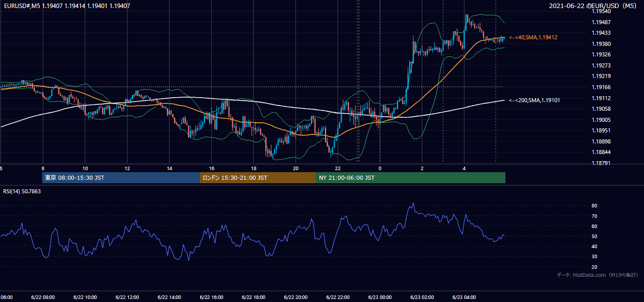Click price axis label 1.18791
644x302 pixels.
(601, 163)
